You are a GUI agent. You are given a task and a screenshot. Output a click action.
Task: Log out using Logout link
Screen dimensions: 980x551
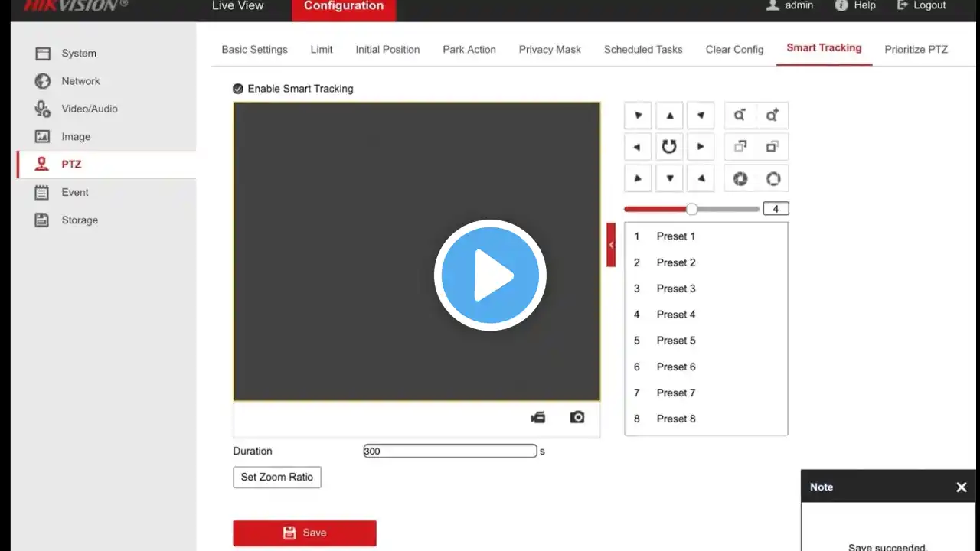pyautogui.click(x=921, y=5)
